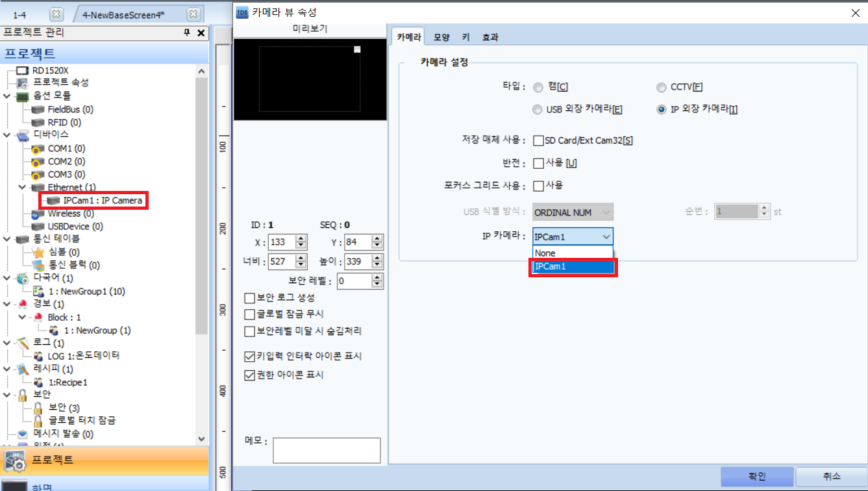
Task: Switch to the 모양 tab
Action: point(441,38)
